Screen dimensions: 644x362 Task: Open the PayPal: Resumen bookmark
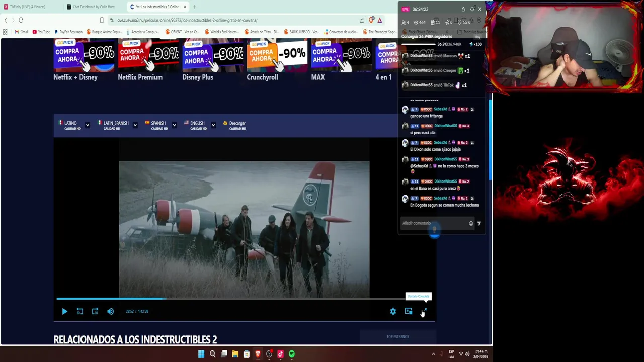point(68,32)
